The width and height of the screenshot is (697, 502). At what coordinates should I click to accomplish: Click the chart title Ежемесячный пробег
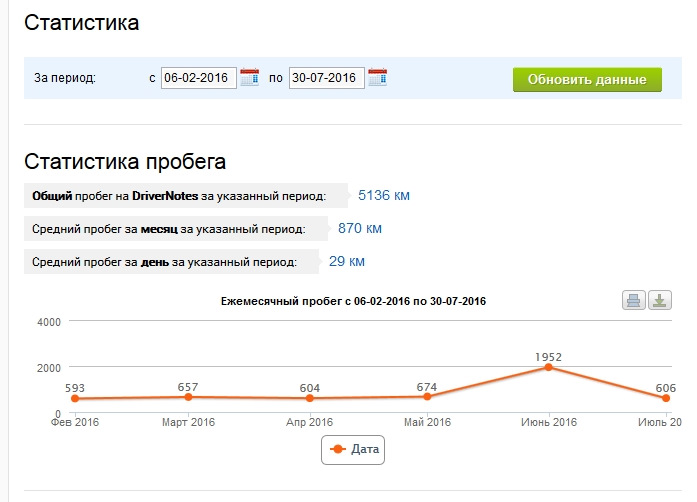(353, 301)
